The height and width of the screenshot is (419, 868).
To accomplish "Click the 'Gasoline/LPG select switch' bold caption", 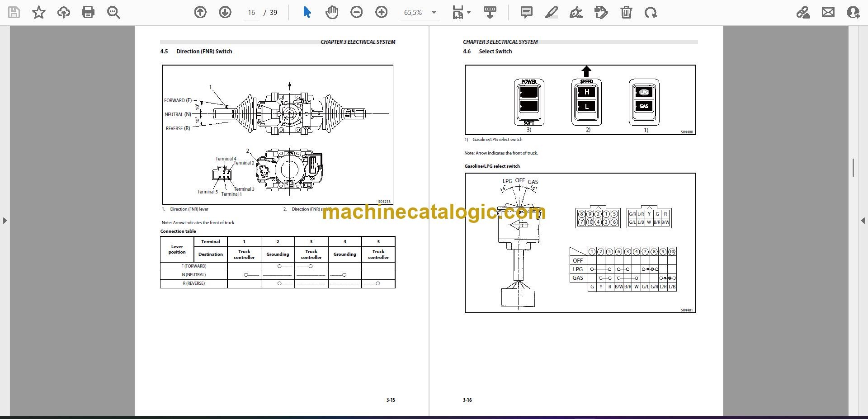I will click(492, 166).
